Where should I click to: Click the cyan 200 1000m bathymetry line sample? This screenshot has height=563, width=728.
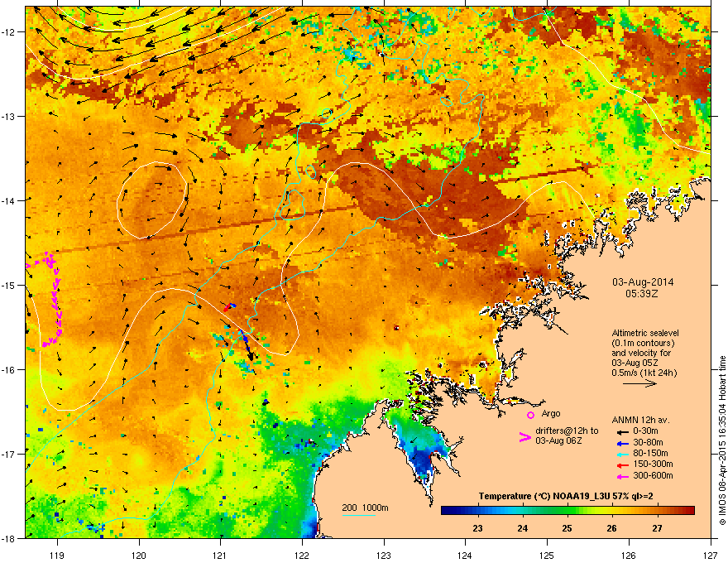coord(358,515)
